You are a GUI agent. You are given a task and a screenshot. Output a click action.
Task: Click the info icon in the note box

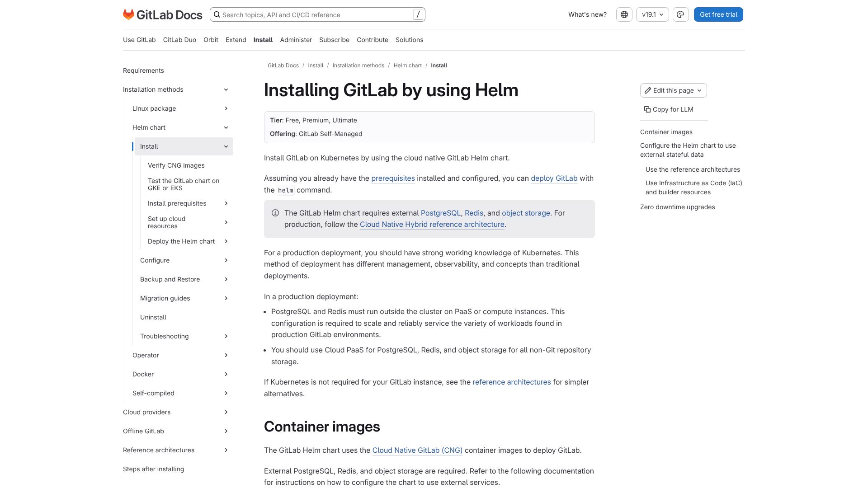coord(275,213)
